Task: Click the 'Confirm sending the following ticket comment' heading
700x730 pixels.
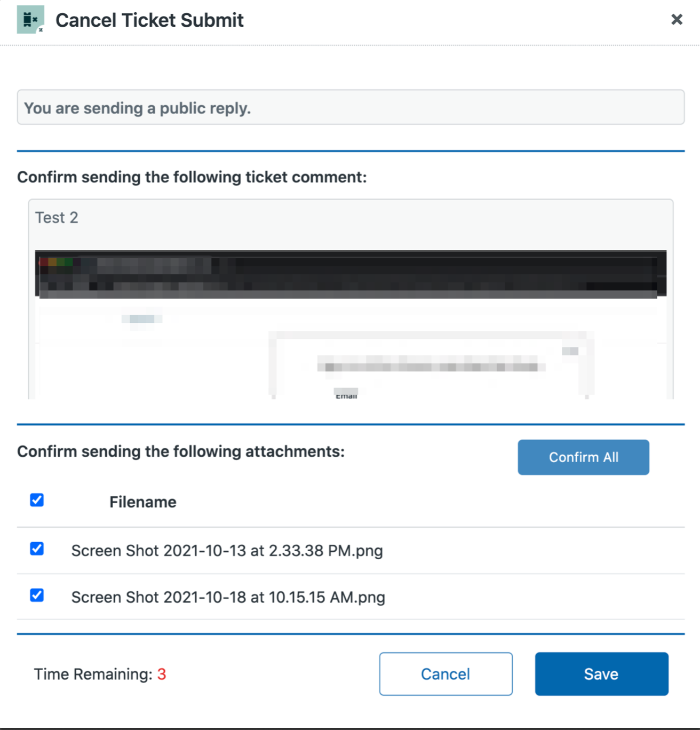Action: tap(192, 177)
